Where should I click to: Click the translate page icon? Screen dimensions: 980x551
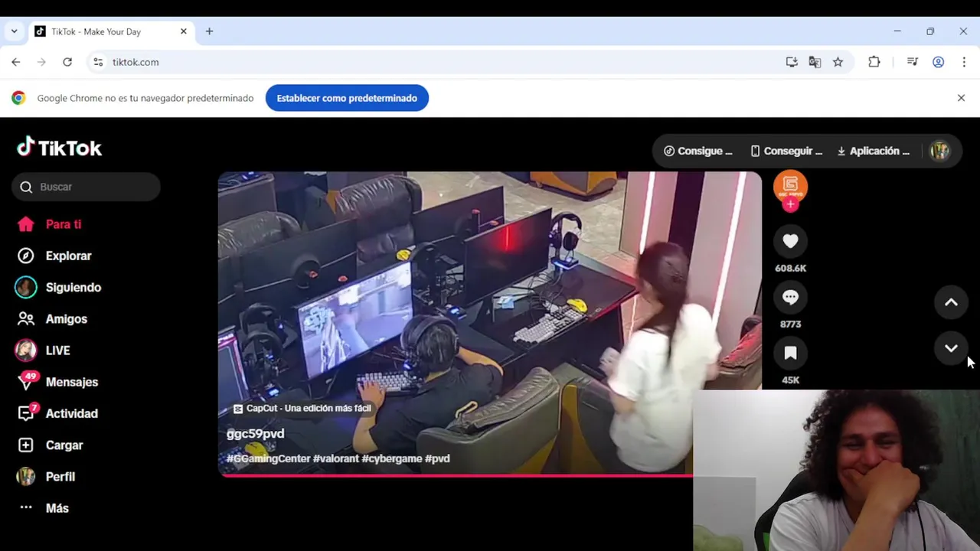(x=815, y=62)
